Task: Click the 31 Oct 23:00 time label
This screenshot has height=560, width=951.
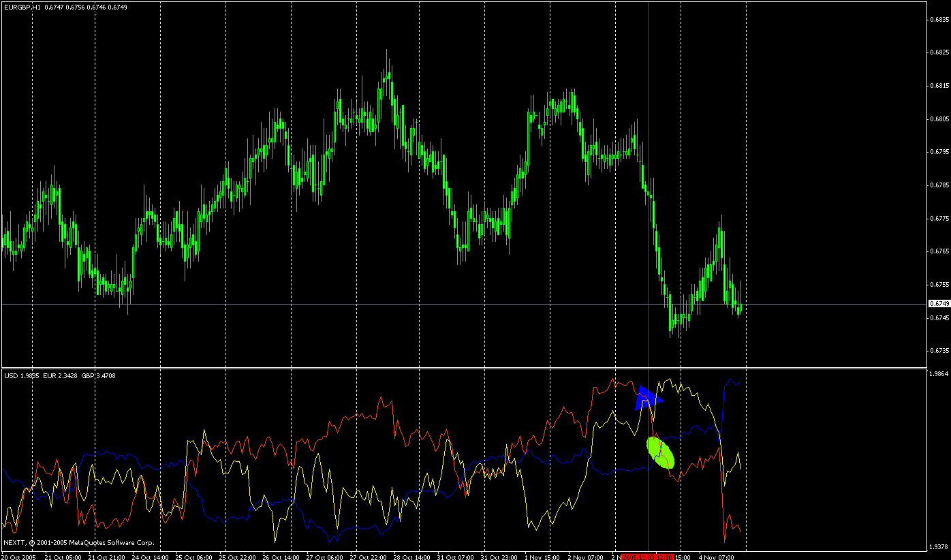Action: pos(499,557)
